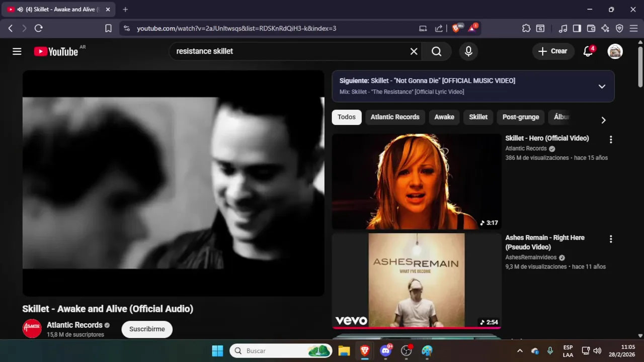Select the Post-grunge filter chip
Image resolution: width=644 pixels, height=362 pixels.
click(521, 117)
